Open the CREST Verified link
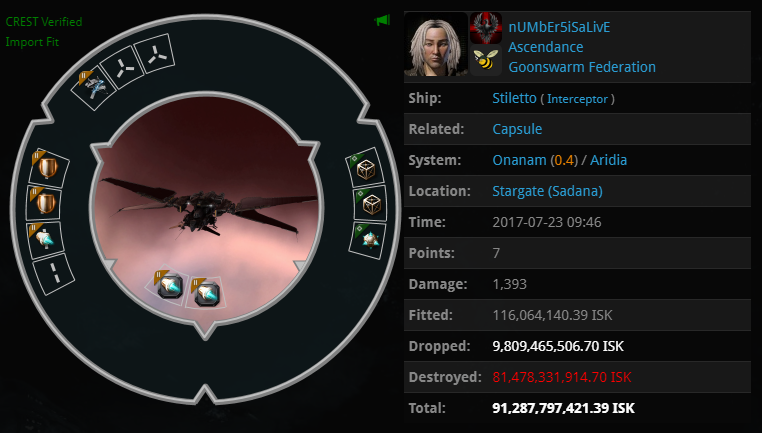Viewport: 762px width, 433px height. [44, 21]
